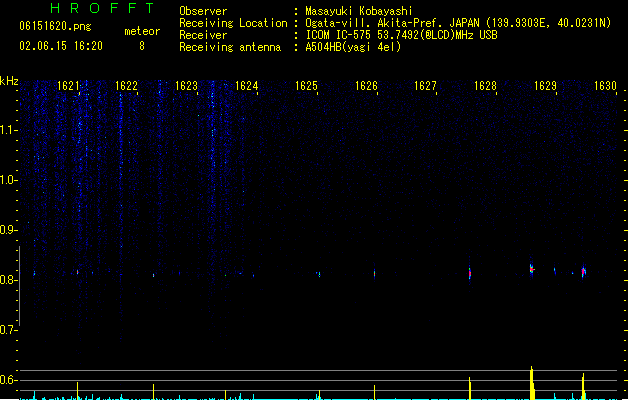Click the yellow power spike before 1628
Image resolution: width=629 pixels, height=400 pixels.
click(x=470, y=388)
